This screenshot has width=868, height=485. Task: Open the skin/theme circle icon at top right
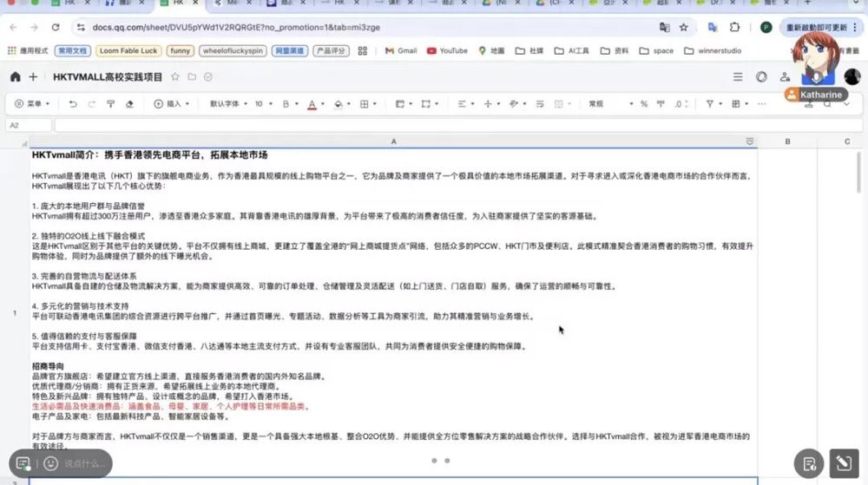[x=762, y=77]
